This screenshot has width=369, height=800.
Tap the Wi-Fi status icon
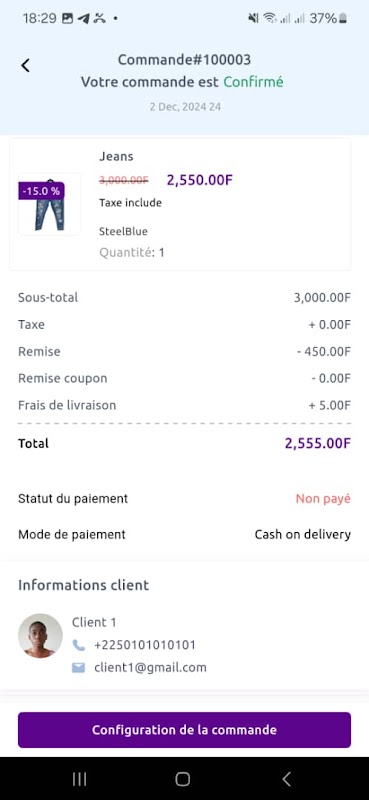click(x=269, y=19)
